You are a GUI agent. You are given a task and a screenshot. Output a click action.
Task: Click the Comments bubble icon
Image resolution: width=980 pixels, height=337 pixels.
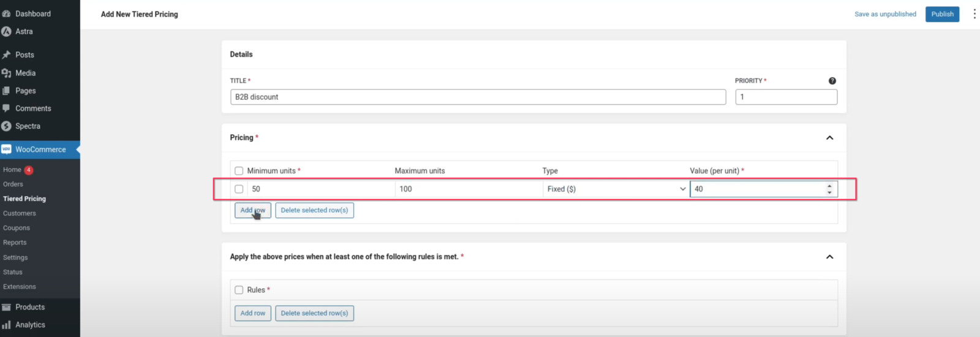(7, 108)
